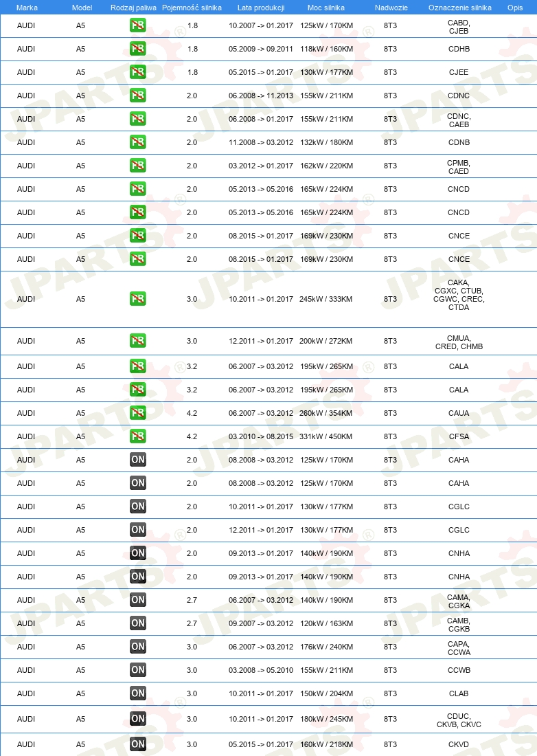Viewport: 537px width, 756px height.
Task: Click petrol icon in 245kW / 333KM row
Action: 138,299
